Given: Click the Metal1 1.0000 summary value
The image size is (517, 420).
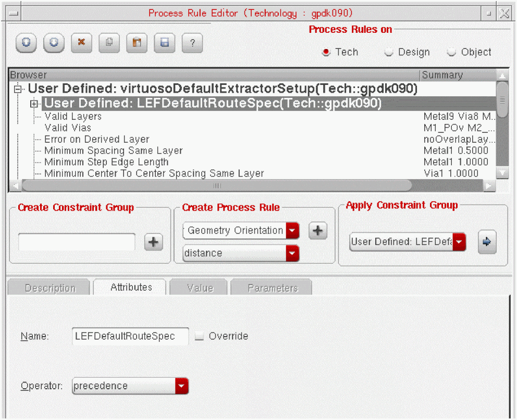Looking at the screenshot, I should (x=456, y=162).
